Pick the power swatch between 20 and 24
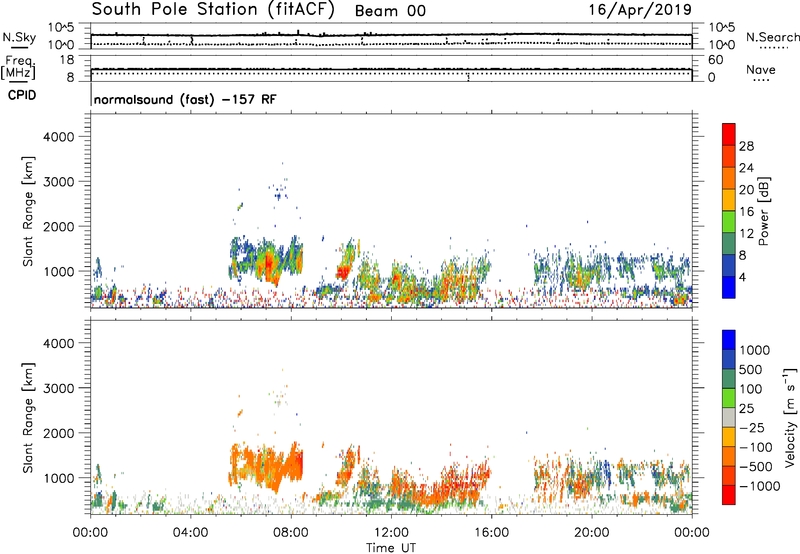Image resolution: width=800 pixels, height=554 pixels. coord(729,178)
